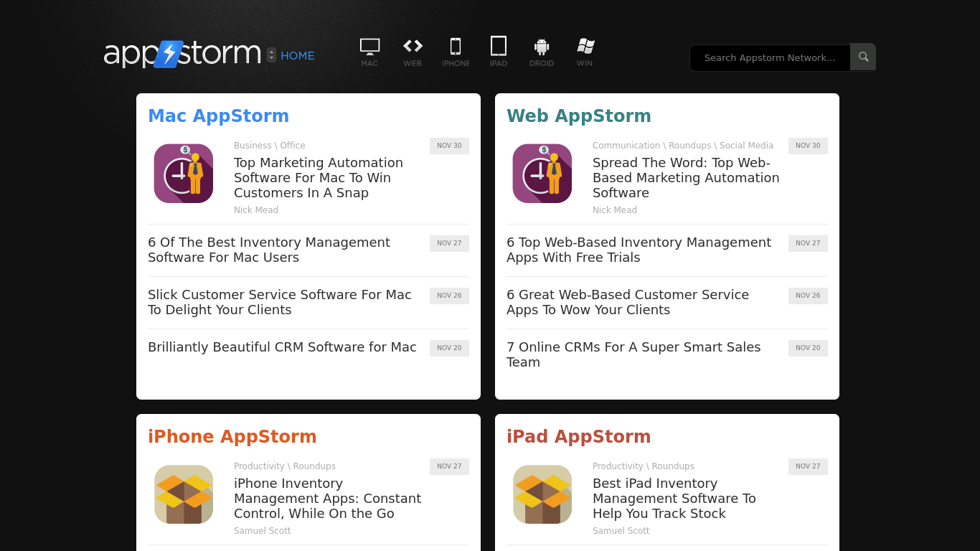Click the Web marketing automation article thumbnail
The image size is (980, 551).
tap(542, 174)
